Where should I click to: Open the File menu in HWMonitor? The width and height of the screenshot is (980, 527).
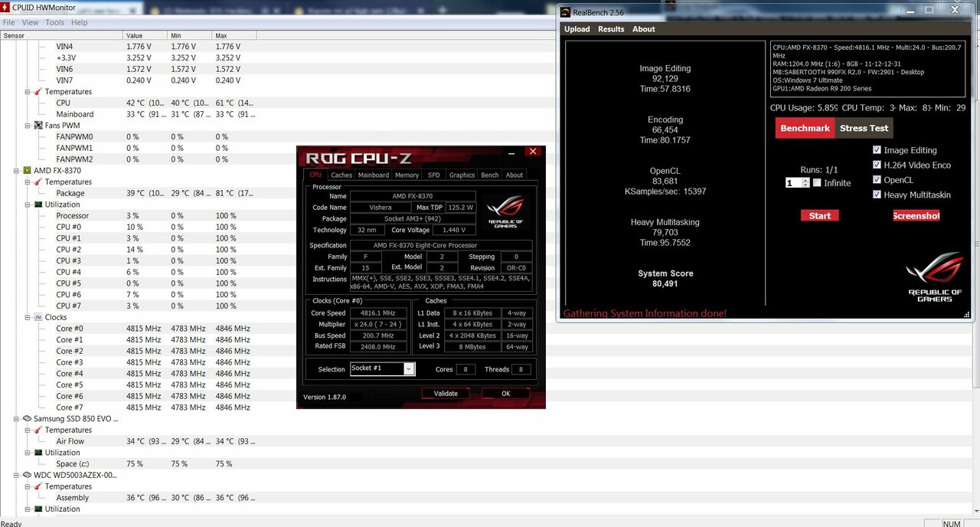[x=9, y=23]
